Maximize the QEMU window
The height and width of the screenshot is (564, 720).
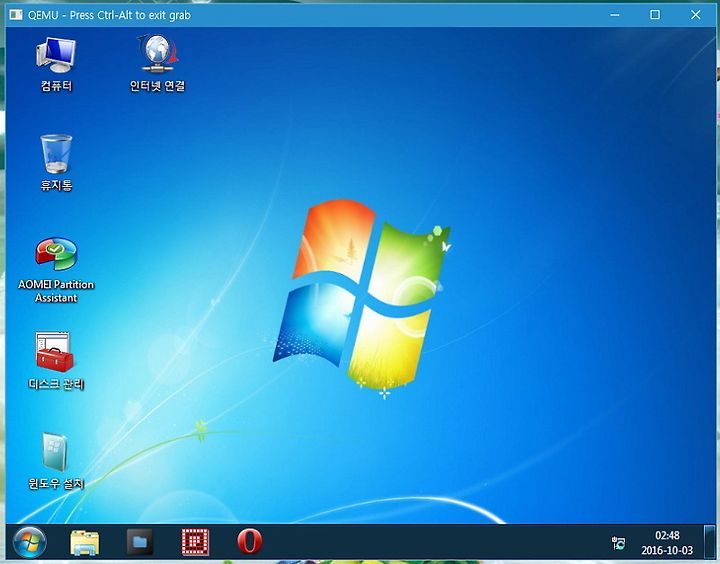655,15
